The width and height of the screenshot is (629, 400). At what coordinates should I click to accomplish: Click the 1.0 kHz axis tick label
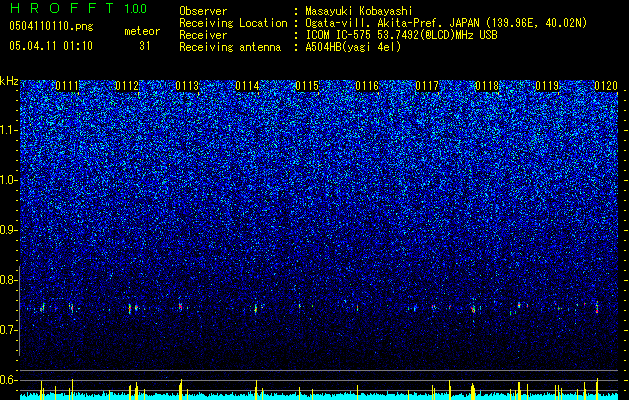coord(8,180)
